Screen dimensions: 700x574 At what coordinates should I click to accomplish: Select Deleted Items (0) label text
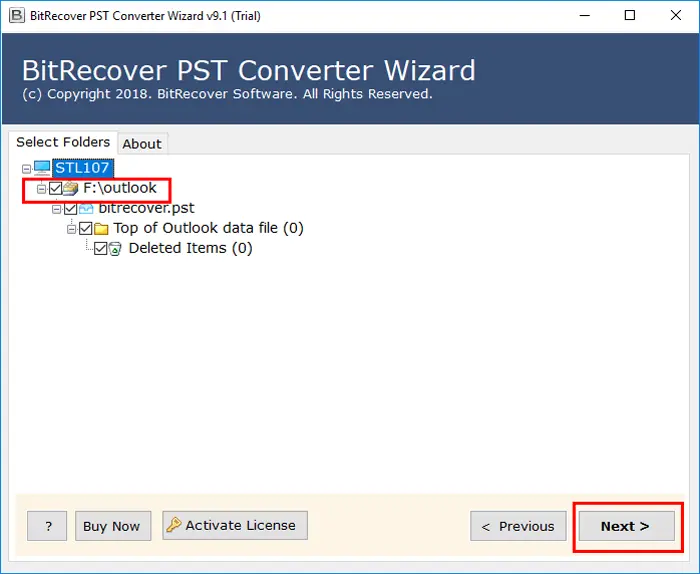(x=191, y=248)
